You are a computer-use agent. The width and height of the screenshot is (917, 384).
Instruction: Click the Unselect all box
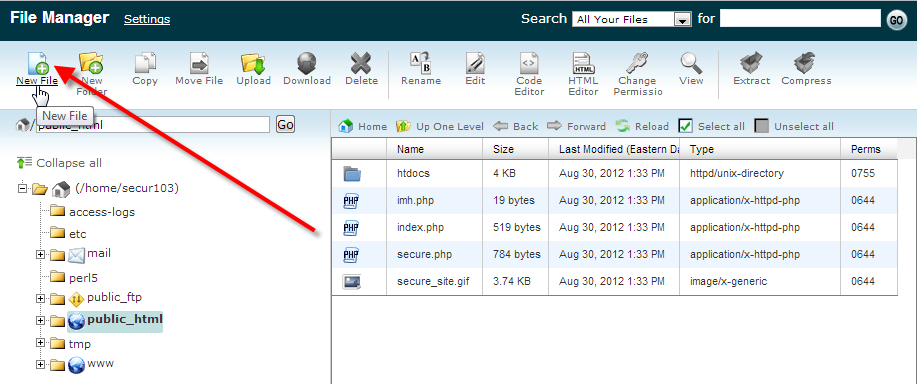761,126
